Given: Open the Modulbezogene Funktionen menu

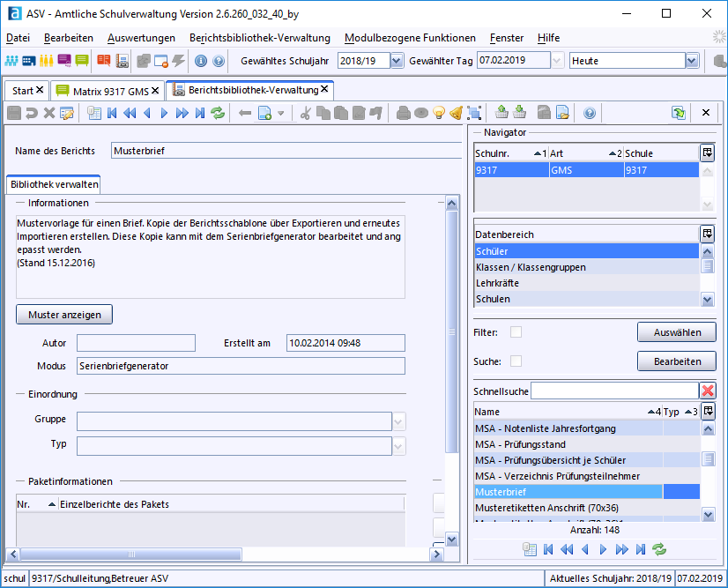Looking at the screenshot, I should pyautogui.click(x=410, y=38).
